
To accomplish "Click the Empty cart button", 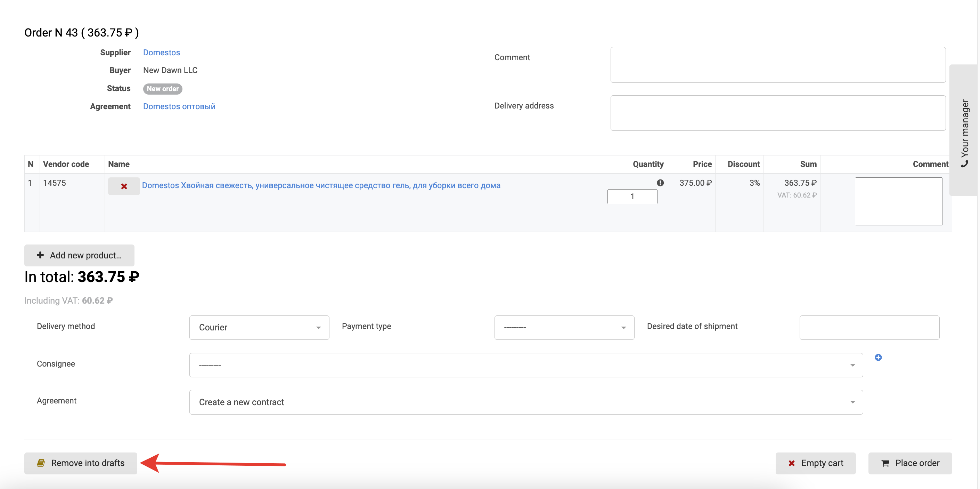I will (x=815, y=463).
